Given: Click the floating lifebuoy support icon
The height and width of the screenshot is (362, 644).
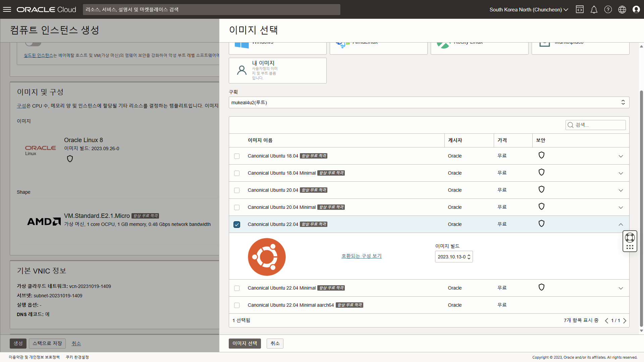Looking at the screenshot, I should point(630,238).
